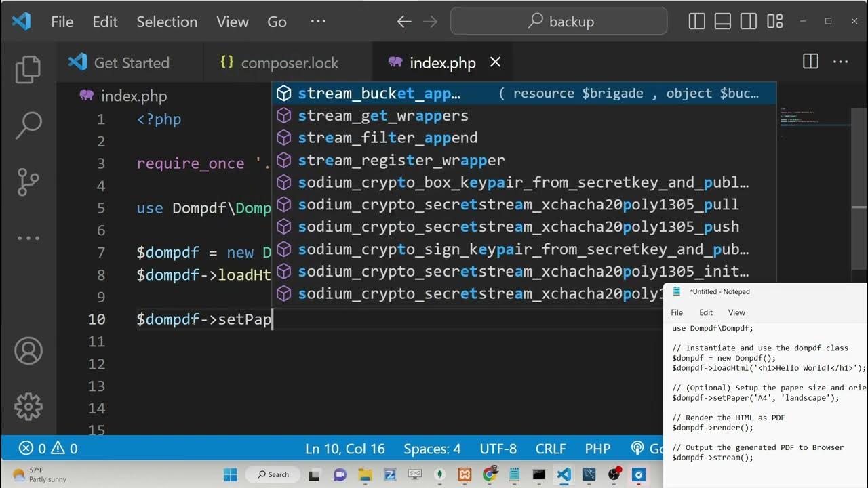Toggle the Secondary Side Bar layout button

click(x=749, y=22)
